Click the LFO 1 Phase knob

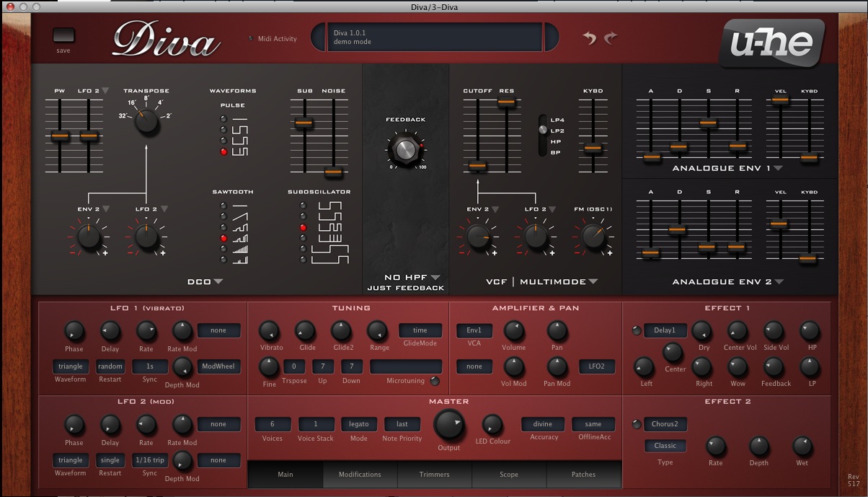(x=74, y=331)
